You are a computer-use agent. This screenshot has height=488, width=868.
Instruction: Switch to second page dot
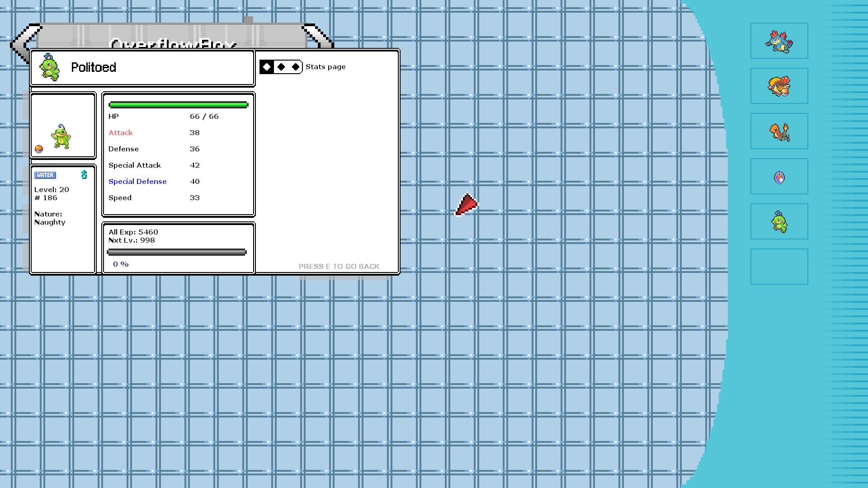pos(281,67)
